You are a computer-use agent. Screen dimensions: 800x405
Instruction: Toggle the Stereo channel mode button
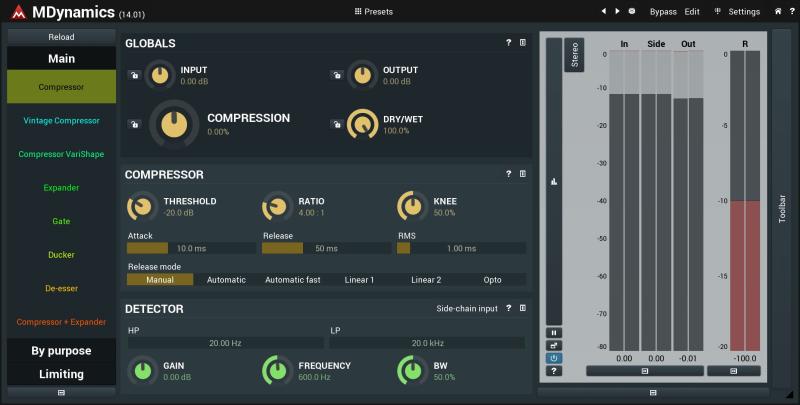point(574,55)
